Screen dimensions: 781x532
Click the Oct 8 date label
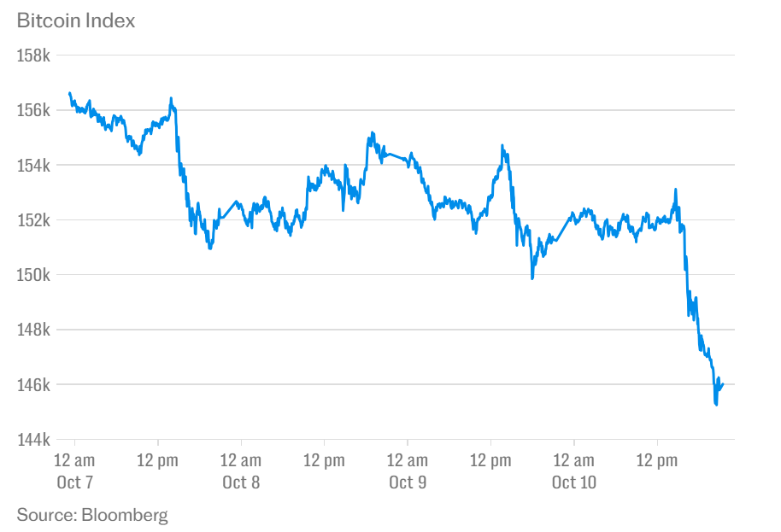click(241, 482)
